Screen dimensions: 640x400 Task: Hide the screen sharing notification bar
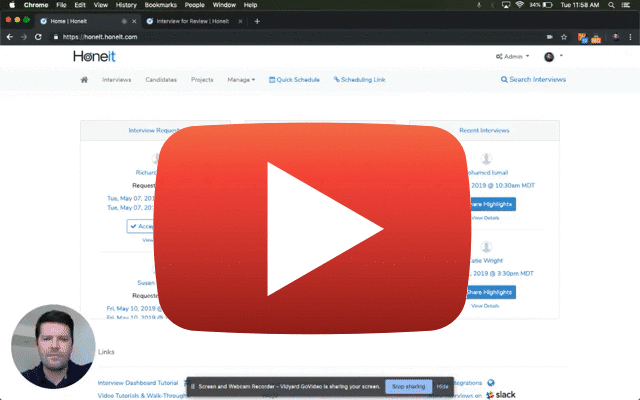pos(442,386)
